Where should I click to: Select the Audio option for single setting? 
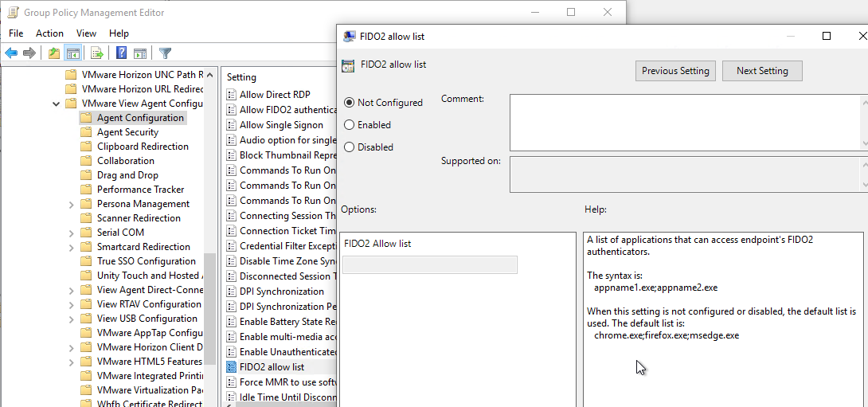[287, 140]
